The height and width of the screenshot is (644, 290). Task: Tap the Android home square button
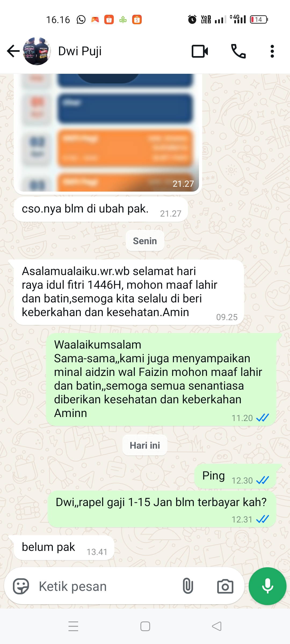coord(145,626)
